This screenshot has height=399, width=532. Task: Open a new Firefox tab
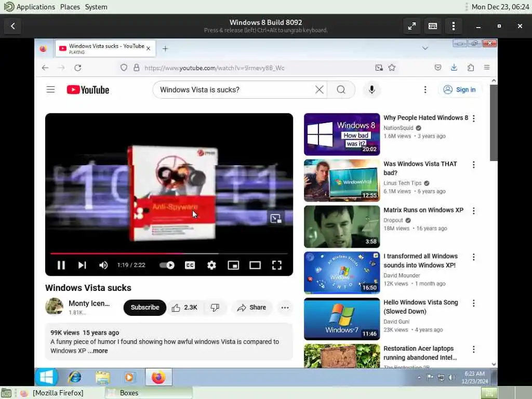click(x=165, y=48)
